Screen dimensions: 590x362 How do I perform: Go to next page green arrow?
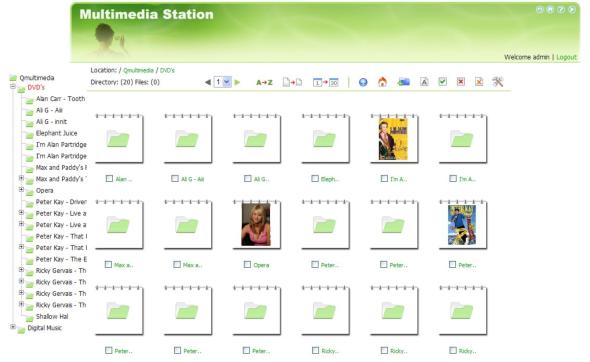coord(237,82)
